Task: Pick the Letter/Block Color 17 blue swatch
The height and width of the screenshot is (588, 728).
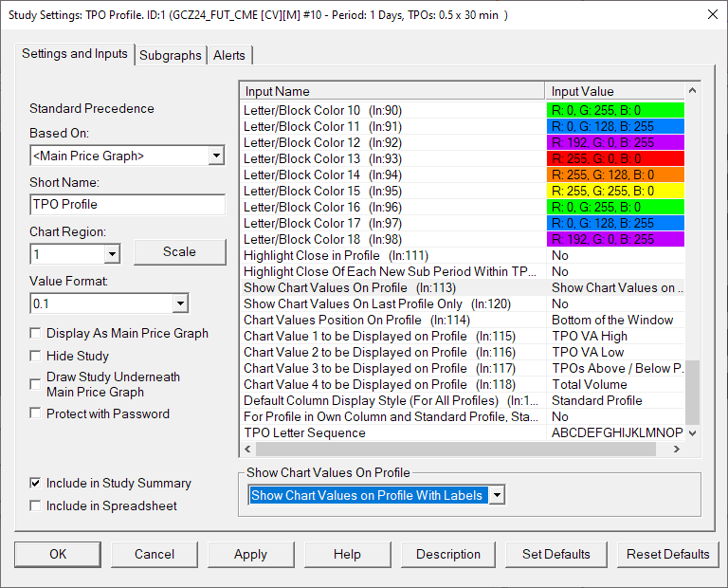Action: (615, 223)
